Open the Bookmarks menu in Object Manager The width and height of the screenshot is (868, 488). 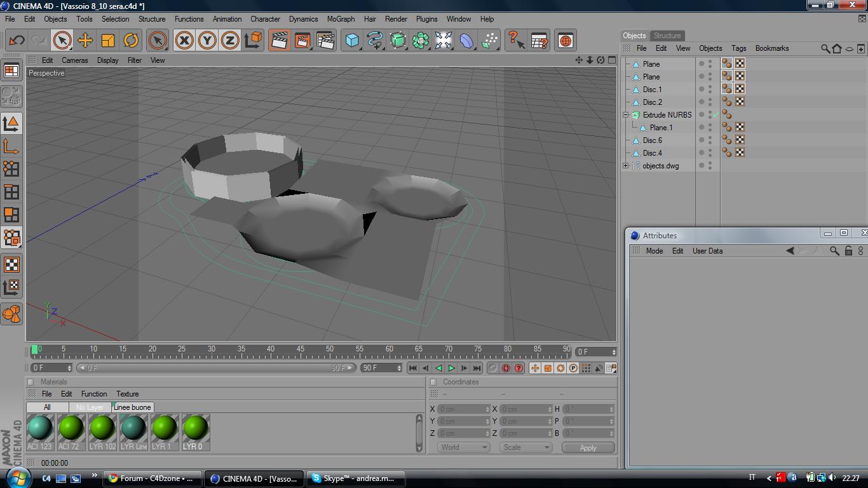pos(772,48)
